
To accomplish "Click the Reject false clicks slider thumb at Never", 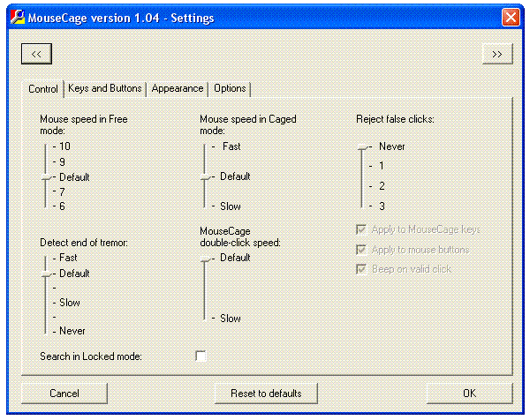I will tap(362, 146).
